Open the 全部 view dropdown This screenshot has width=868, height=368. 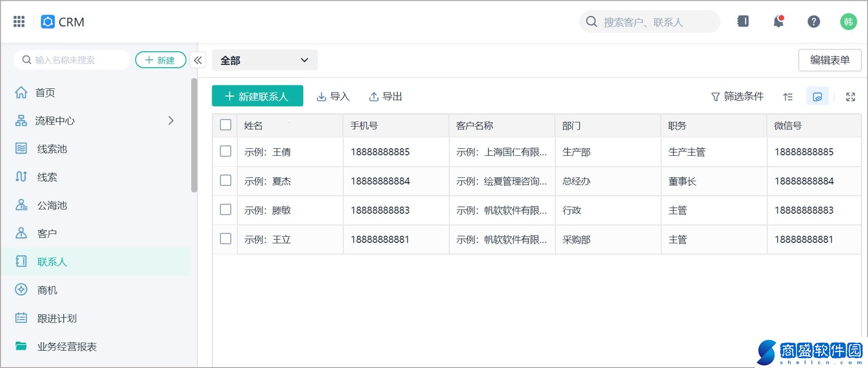pyautogui.click(x=264, y=60)
